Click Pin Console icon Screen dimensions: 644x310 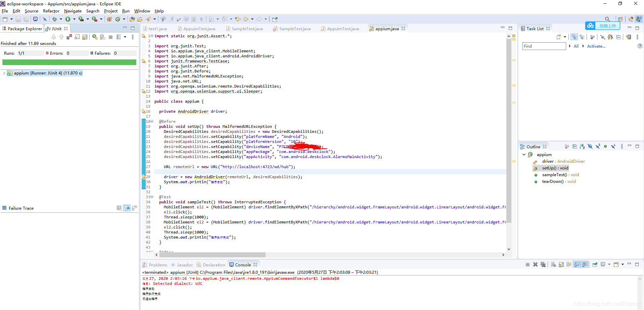point(595,264)
